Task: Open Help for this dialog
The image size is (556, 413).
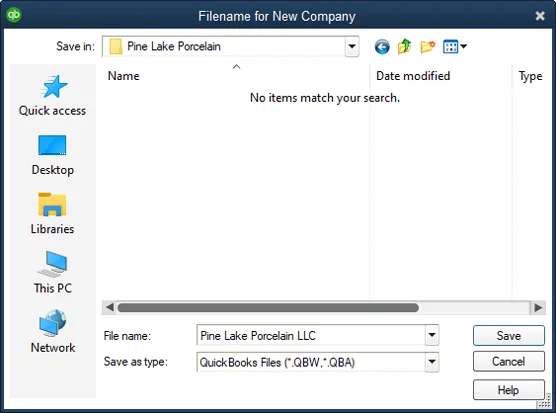Action: (508, 390)
